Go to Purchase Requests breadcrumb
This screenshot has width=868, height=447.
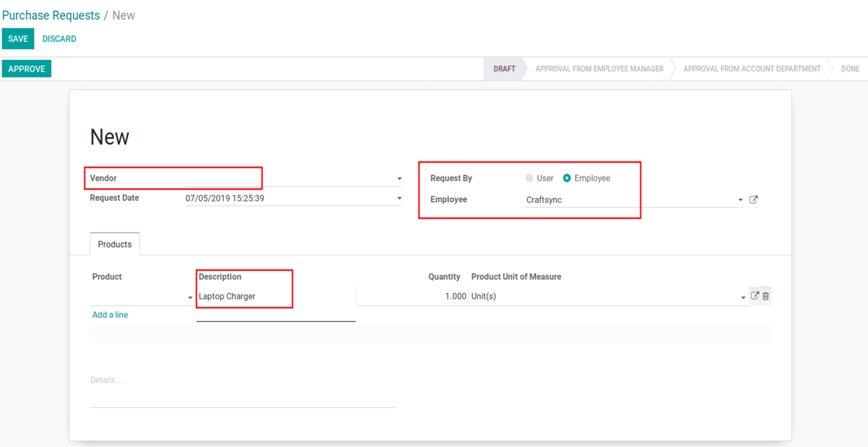[x=51, y=16]
